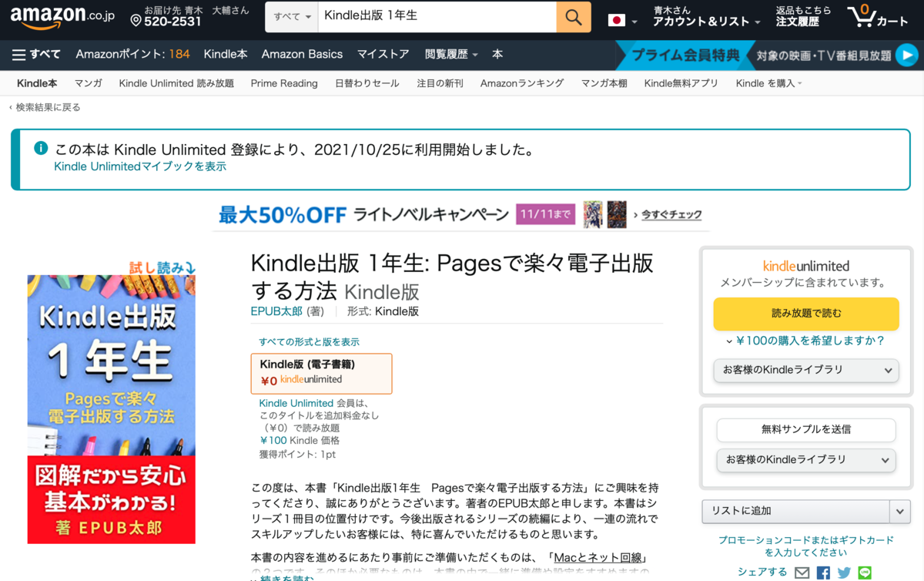Expand アカウント＆リスト menu

pos(707,16)
